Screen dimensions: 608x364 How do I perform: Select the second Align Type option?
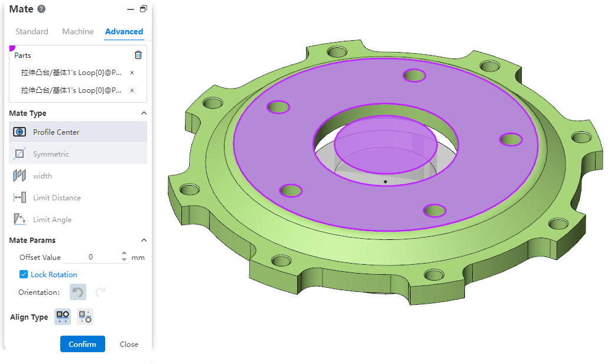(x=85, y=317)
